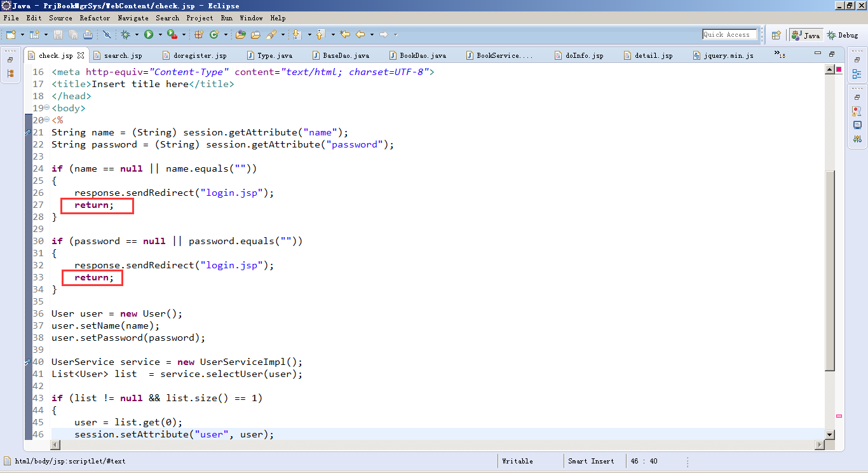Switch to the search.jsp editor tab
The width and height of the screenshot is (868, 473).
coord(118,55)
